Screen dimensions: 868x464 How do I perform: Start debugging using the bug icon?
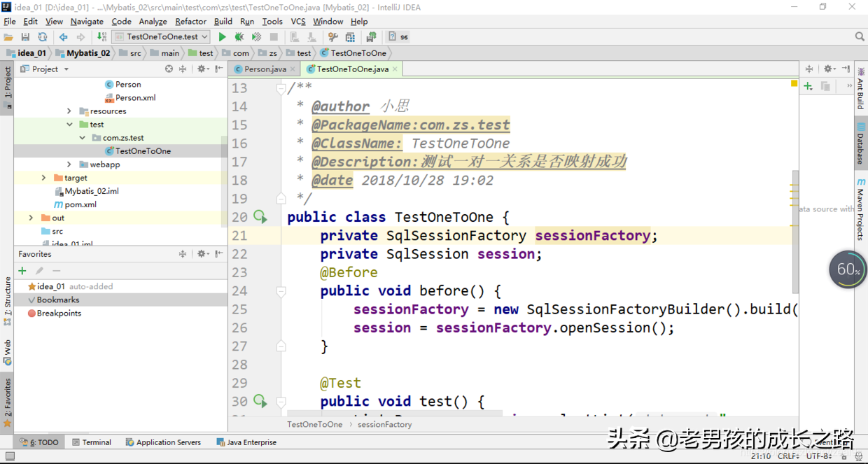click(x=239, y=36)
